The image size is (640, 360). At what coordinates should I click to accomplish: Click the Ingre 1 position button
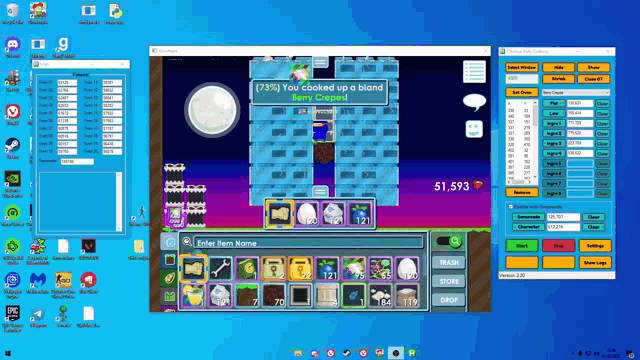pyautogui.click(x=554, y=123)
